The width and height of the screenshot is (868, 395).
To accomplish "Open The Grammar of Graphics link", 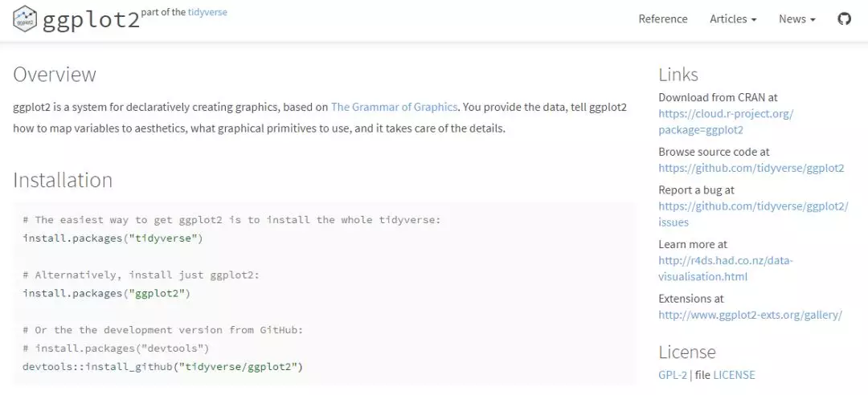I will [x=394, y=107].
